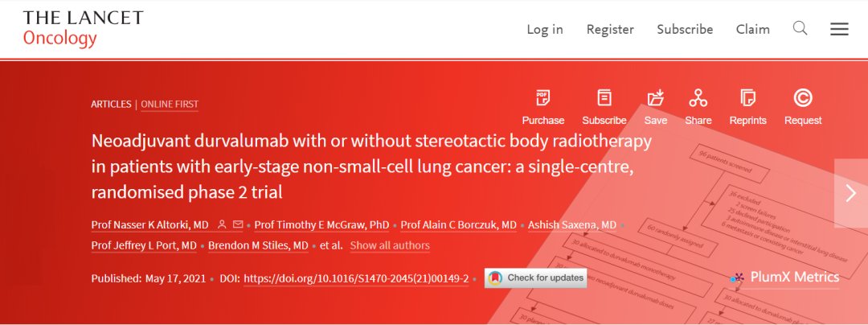
Task: Click Log in link
Action: point(545,29)
